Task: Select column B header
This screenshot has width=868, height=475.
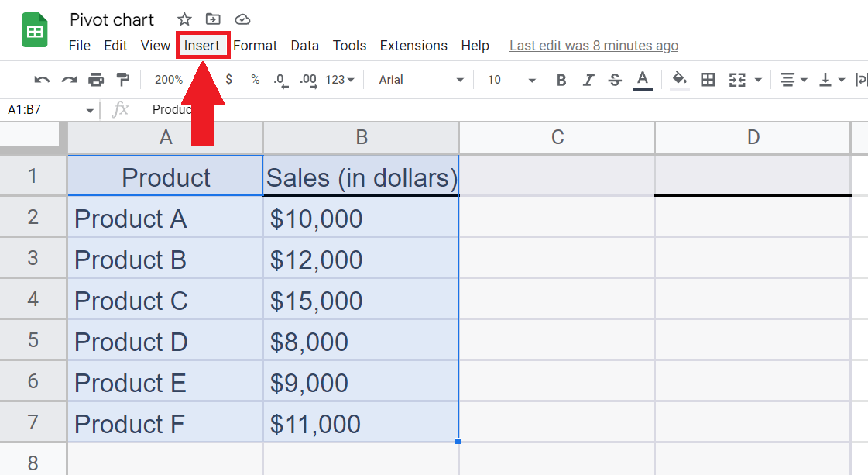Action: point(361,137)
